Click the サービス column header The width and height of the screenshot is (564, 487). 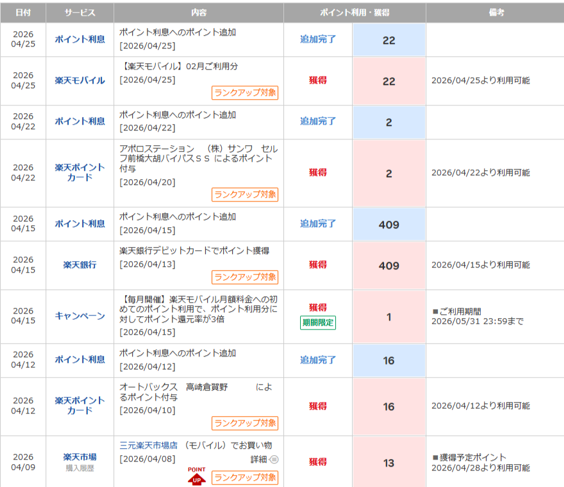click(80, 13)
